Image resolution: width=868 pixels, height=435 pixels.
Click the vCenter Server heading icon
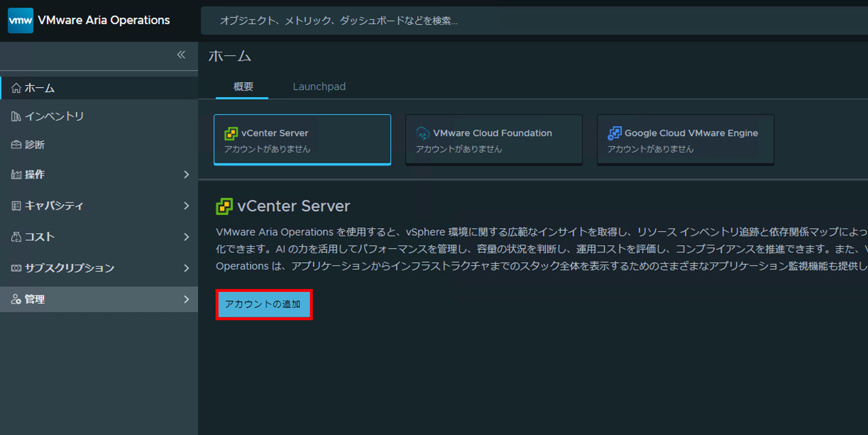click(x=224, y=206)
